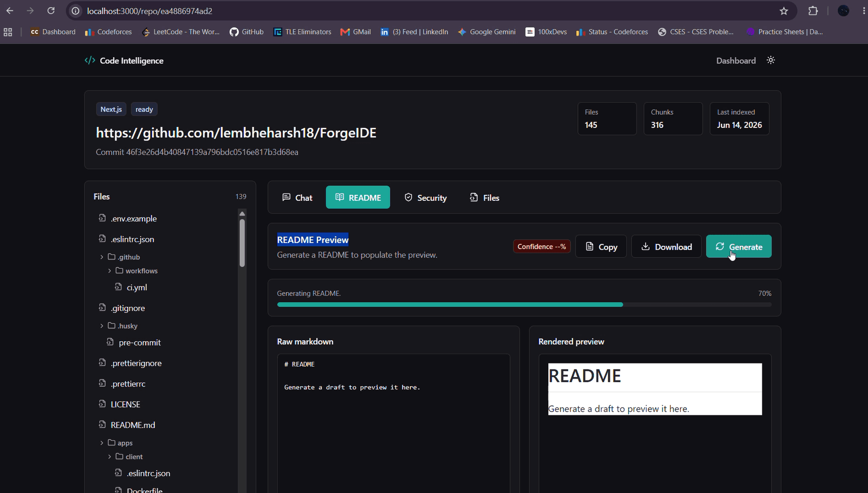The height and width of the screenshot is (493, 868).
Task: Click the Generating README progress bar
Action: (x=524, y=304)
